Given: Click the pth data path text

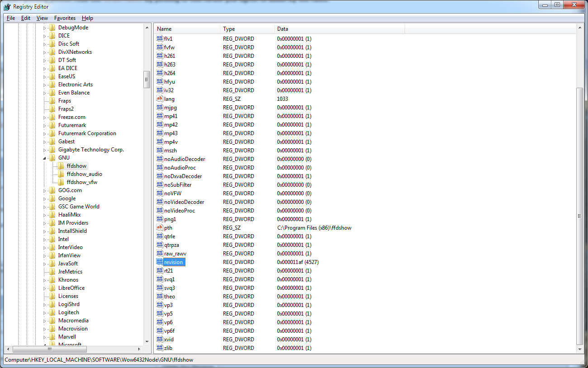Looking at the screenshot, I should [314, 228].
